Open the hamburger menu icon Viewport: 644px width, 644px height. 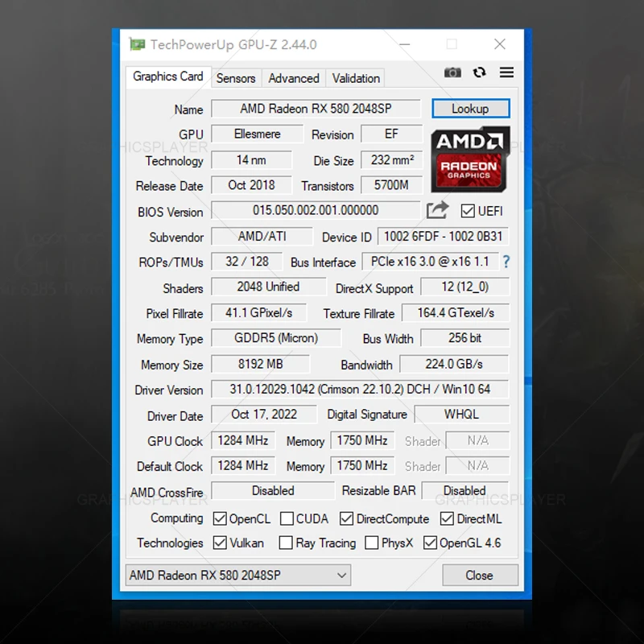point(506,72)
